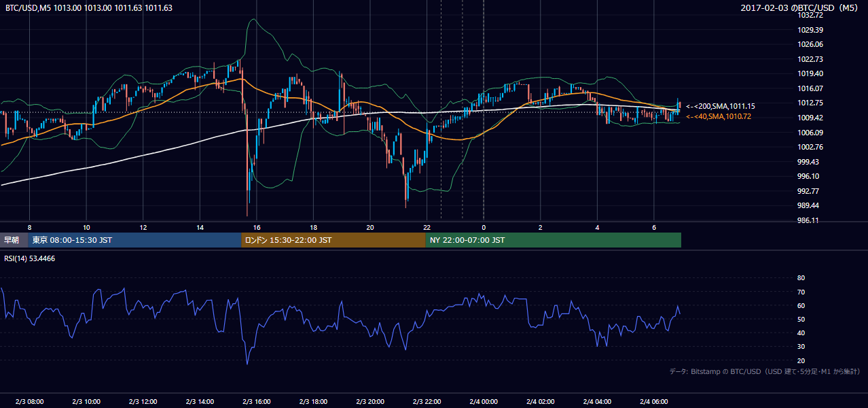Click price axis label 999.43
The height and width of the screenshot is (408, 868).
pyautogui.click(x=808, y=162)
